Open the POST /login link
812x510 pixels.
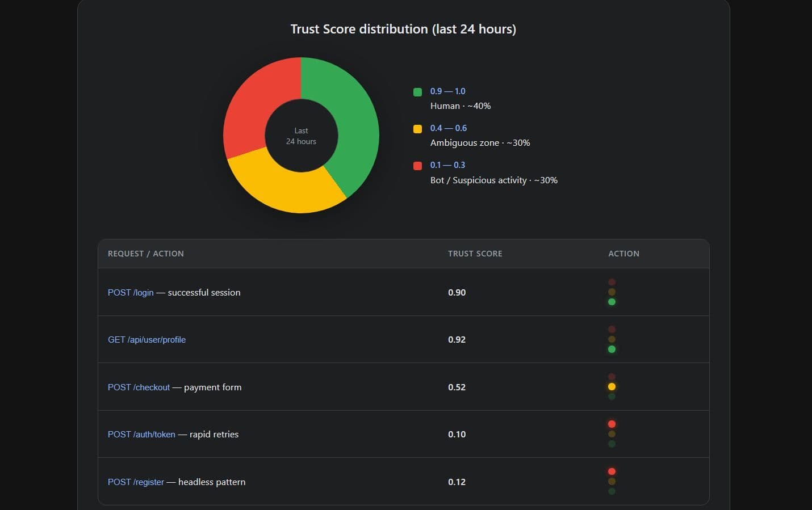131,292
